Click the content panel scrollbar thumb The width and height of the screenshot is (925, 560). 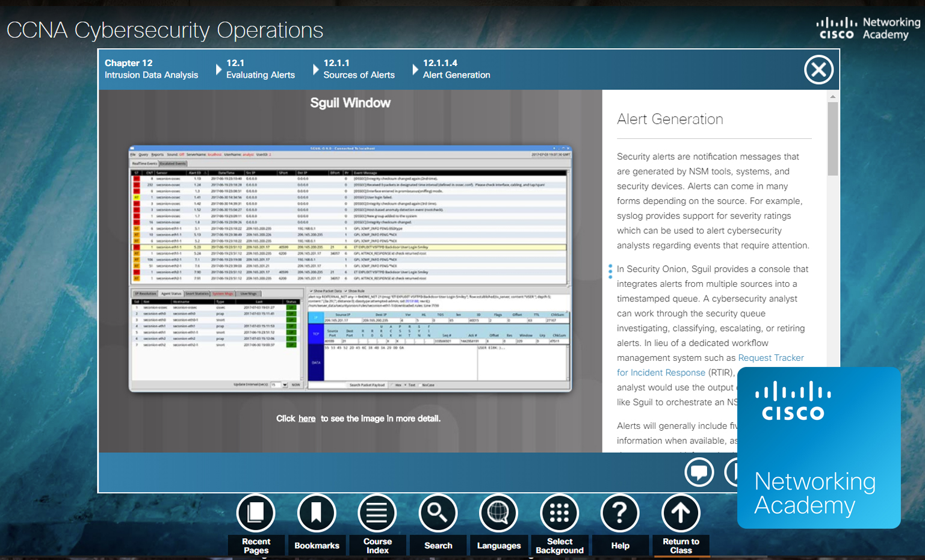[x=833, y=139]
